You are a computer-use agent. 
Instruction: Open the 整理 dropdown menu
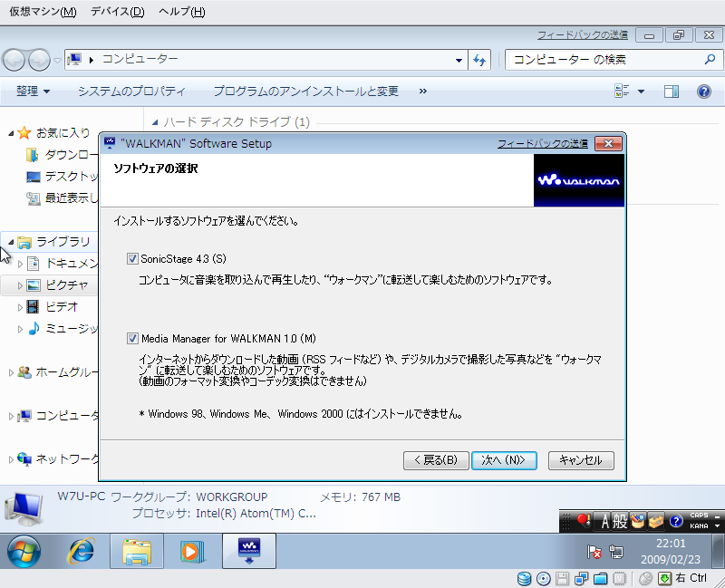click(33, 92)
